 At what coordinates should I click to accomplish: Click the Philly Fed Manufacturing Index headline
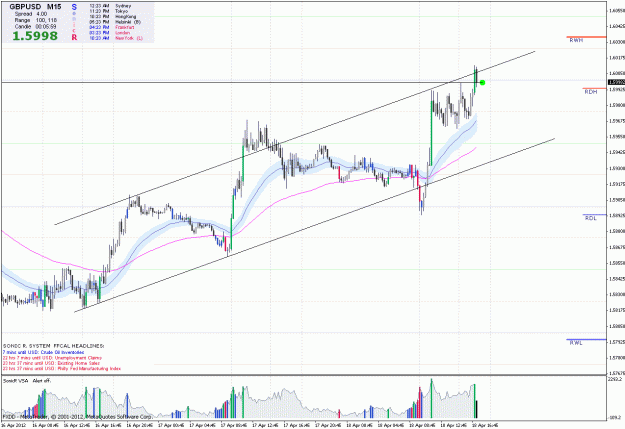pos(62,369)
